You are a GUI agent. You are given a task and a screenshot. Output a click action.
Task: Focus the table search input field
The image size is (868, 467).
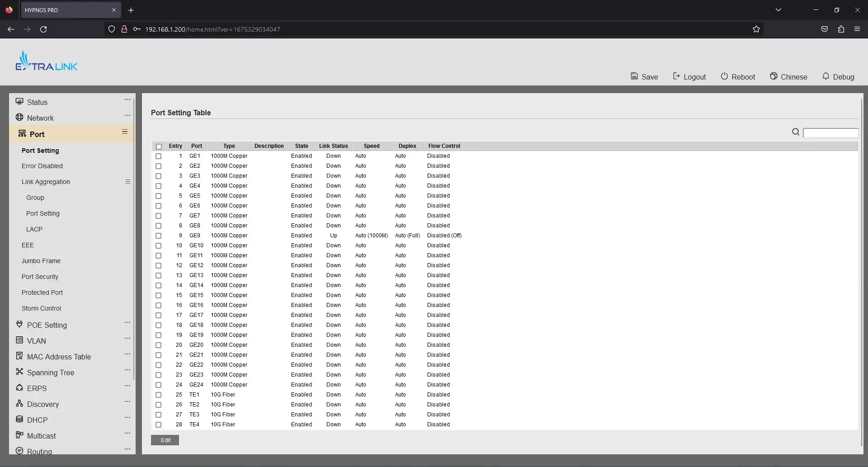830,133
